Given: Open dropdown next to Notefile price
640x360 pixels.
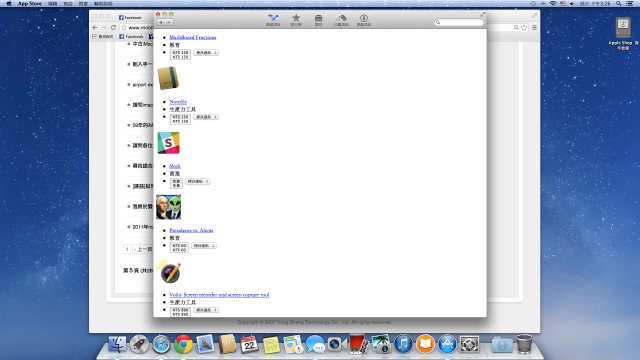Looking at the screenshot, I should point(206,117).
